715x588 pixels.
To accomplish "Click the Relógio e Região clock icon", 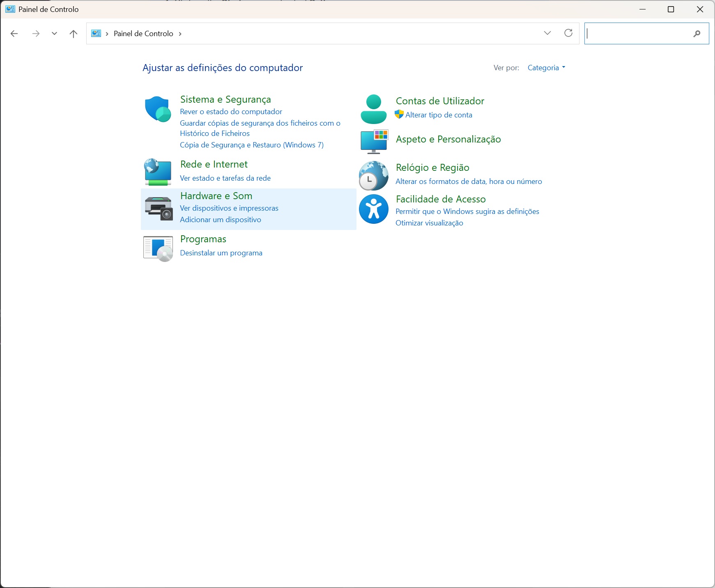I will tap(373, 176).
